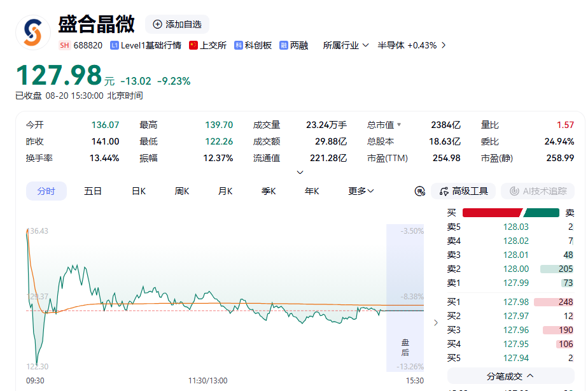Switch to the 月K chart tab
Image resolution: width=588 pixels, height=391 pixels.
click(225, 192)
